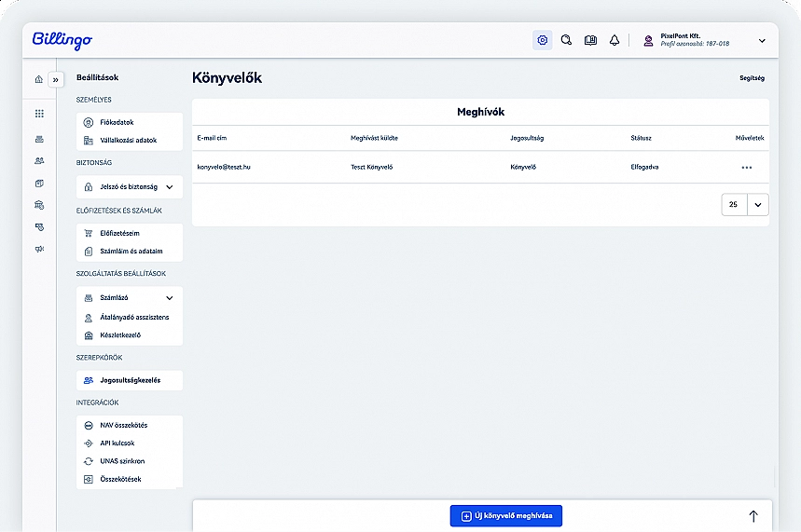Click the megaphone icon in left rail
Image resolution: width=801 pixels, height=532 pixels.
click(x=39, y=249)
